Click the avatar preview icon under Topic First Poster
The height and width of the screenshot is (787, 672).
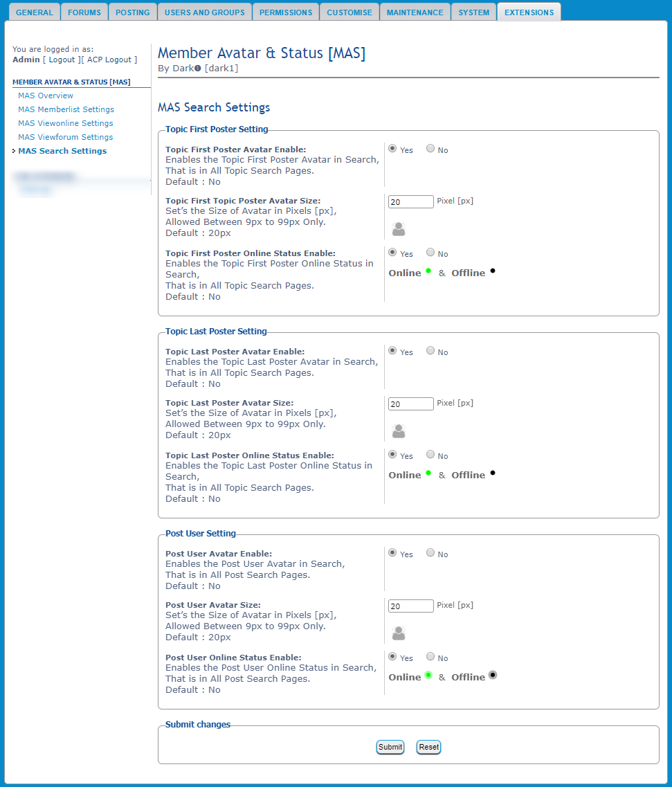398,229
